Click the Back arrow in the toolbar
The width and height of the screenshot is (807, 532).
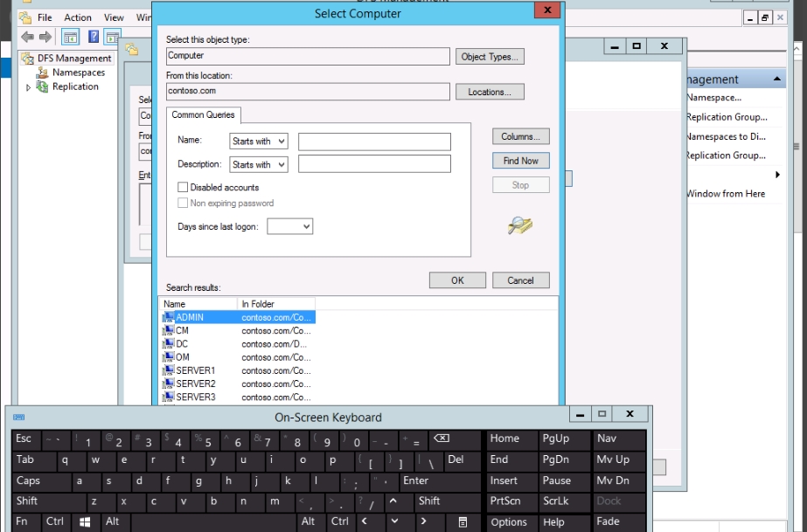tap(27, 37)
